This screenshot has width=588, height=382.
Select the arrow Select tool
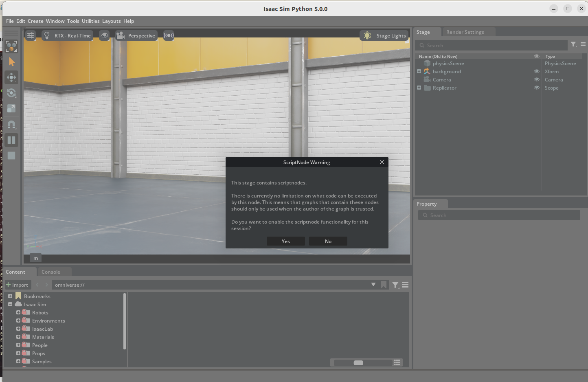pyautogui.click(x=11, y=62)
